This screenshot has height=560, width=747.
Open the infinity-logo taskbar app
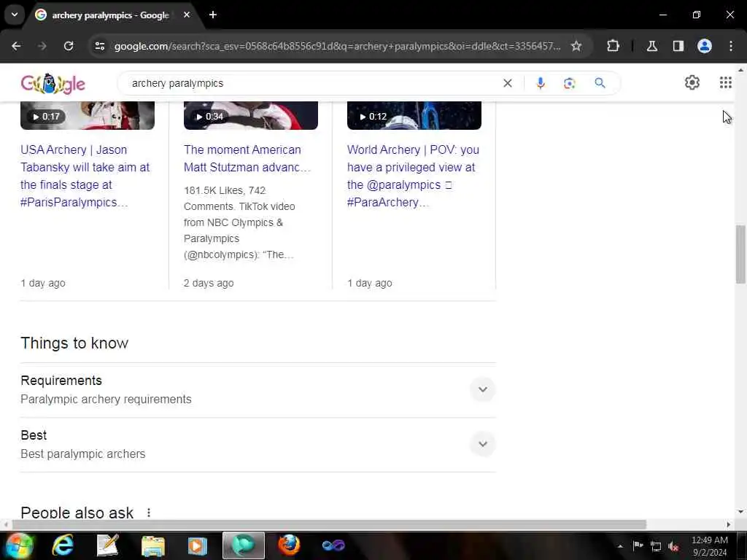click(333, 545)
